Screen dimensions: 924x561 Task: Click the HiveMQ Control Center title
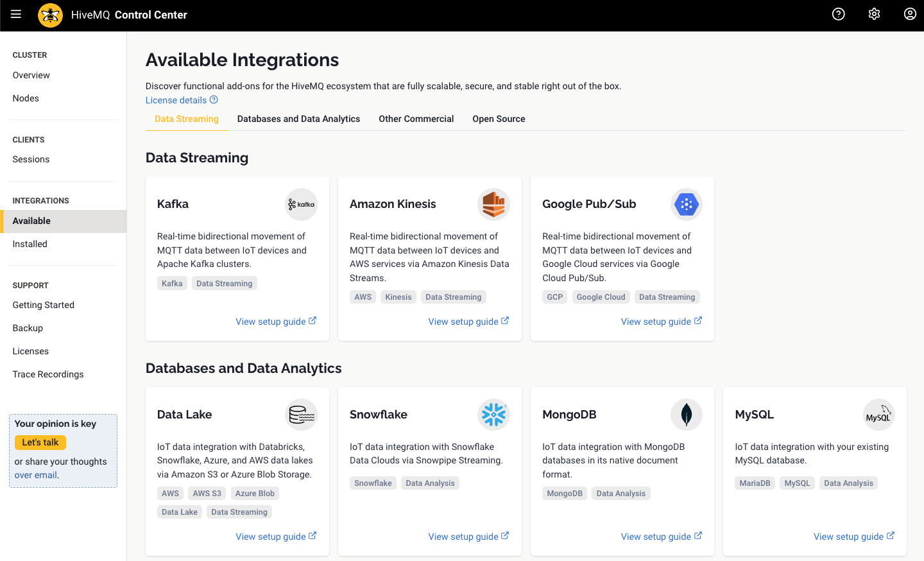[129, 15]
